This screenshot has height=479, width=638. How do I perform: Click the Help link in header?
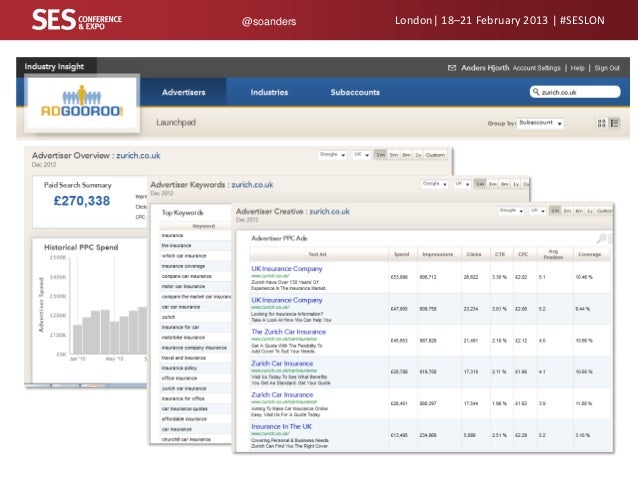[x=578, y=68]
